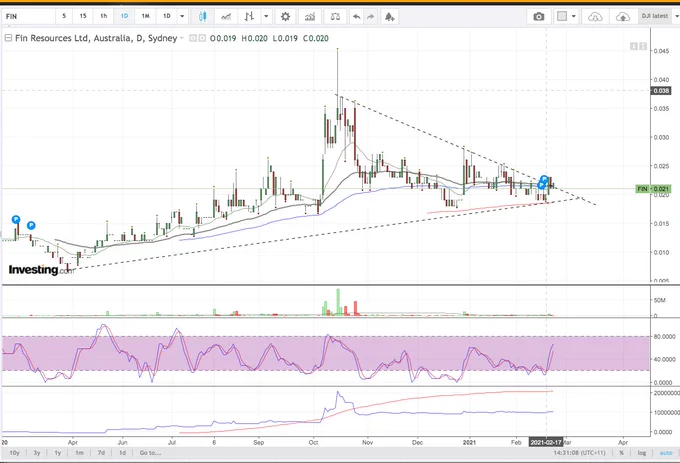Screen dimensions: 680x463
Task: Select the 15 minute interval
Action: coord(83,16)
